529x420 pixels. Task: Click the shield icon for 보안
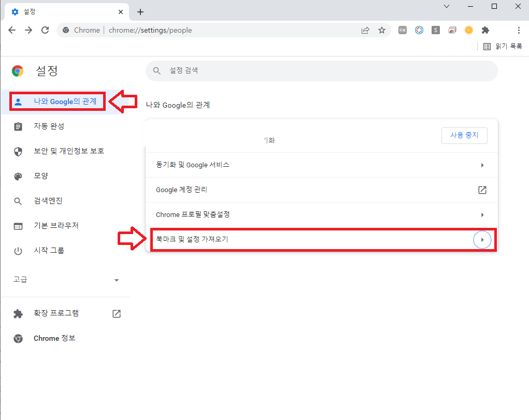(x=18, y=151)
